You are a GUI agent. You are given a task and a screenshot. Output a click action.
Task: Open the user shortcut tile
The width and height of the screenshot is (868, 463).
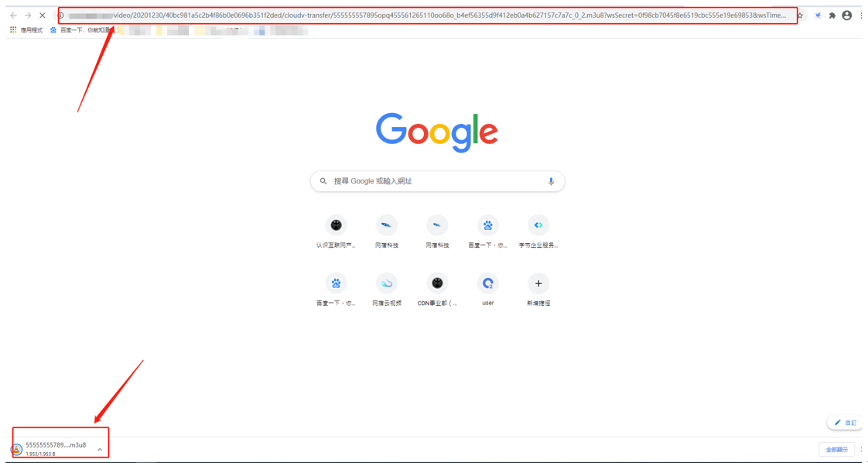(487, 290)
